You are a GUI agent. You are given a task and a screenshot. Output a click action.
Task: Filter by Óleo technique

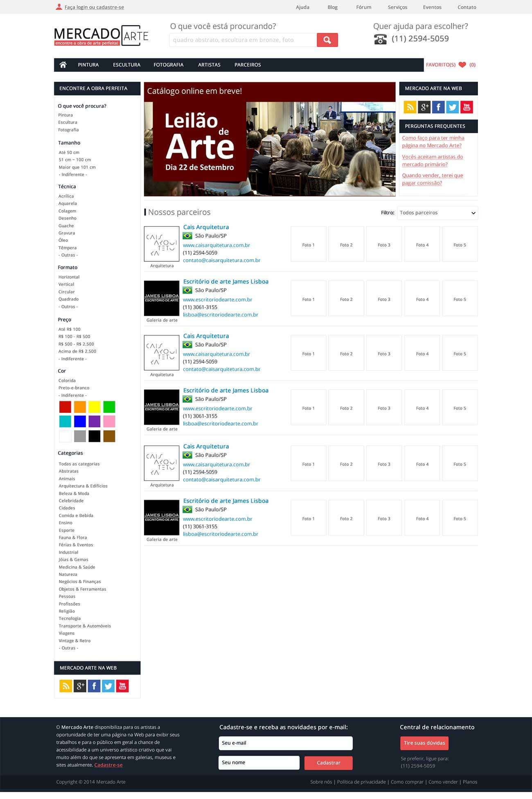[x=63, y=240]
